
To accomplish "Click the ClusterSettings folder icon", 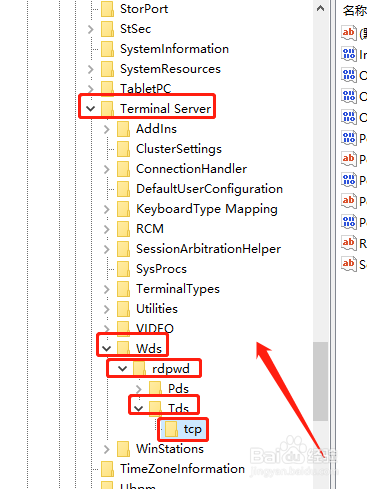I will point(124,149).
